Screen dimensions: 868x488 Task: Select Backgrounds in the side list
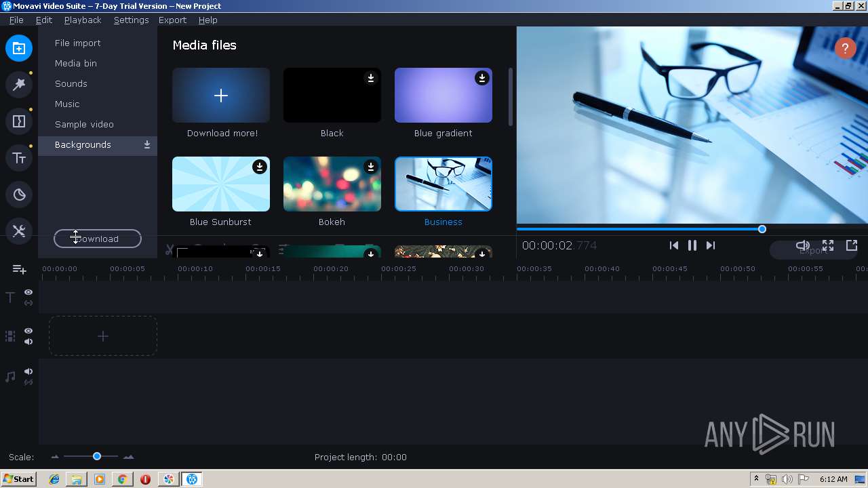[x=98, y=145]
